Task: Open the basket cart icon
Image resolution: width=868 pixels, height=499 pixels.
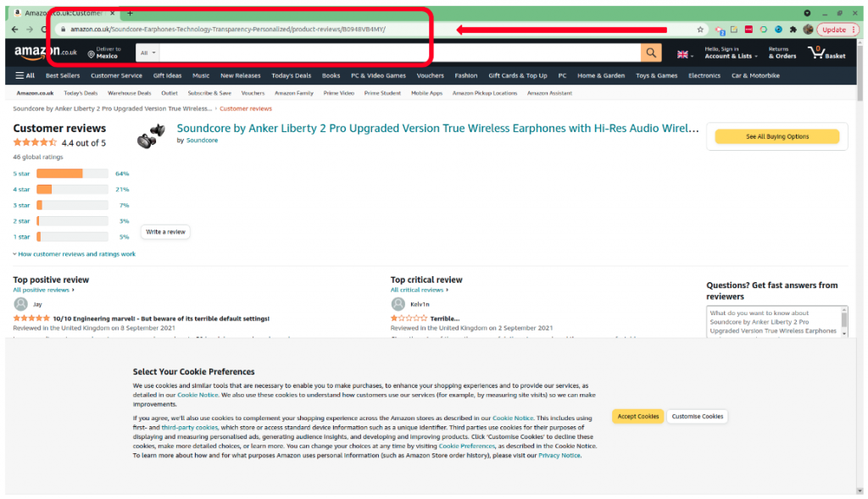Action: 826,53
